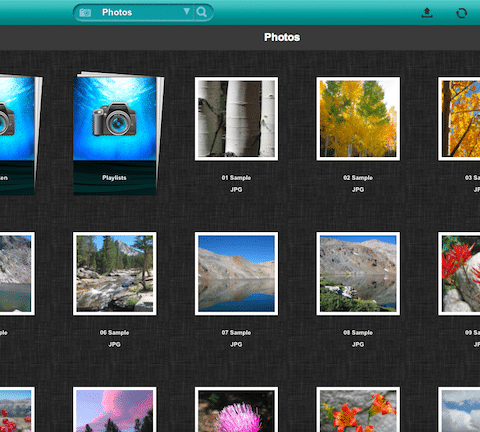Open the 03 Sample autumn leaves photo
Image resolution: width=480 pixels, height=432 pixels.
pos(459,119)
